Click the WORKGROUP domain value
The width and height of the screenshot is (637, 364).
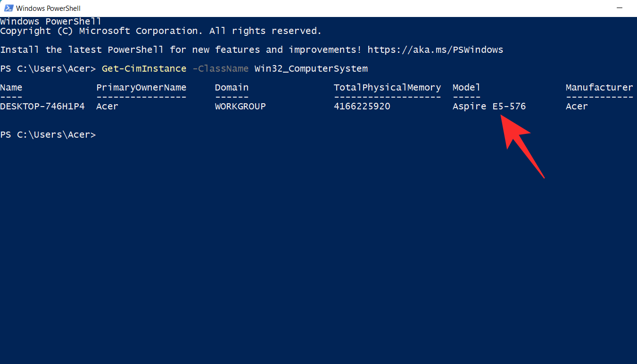(240, 107)
